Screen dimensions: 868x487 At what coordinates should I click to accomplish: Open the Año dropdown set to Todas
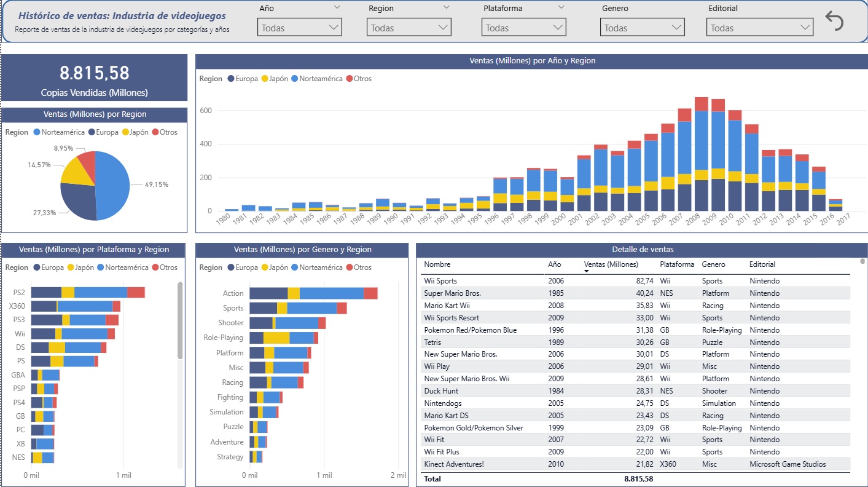pos(300,28)
